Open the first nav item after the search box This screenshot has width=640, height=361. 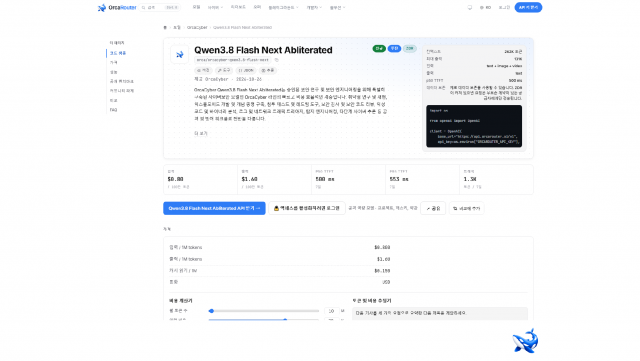point(196,7)
